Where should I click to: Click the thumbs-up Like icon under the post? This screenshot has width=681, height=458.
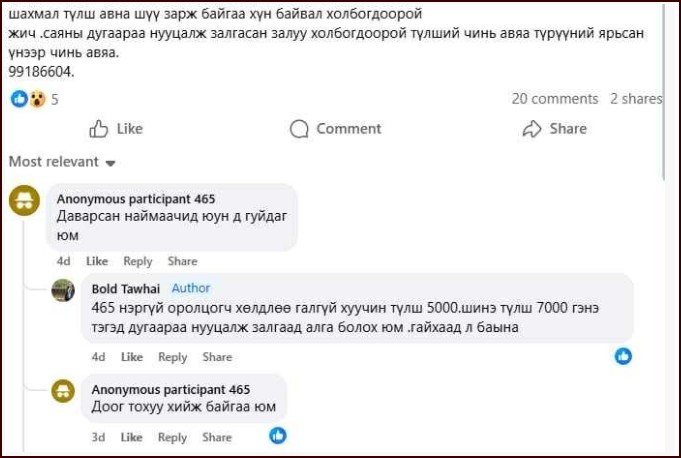click(99, 129)
